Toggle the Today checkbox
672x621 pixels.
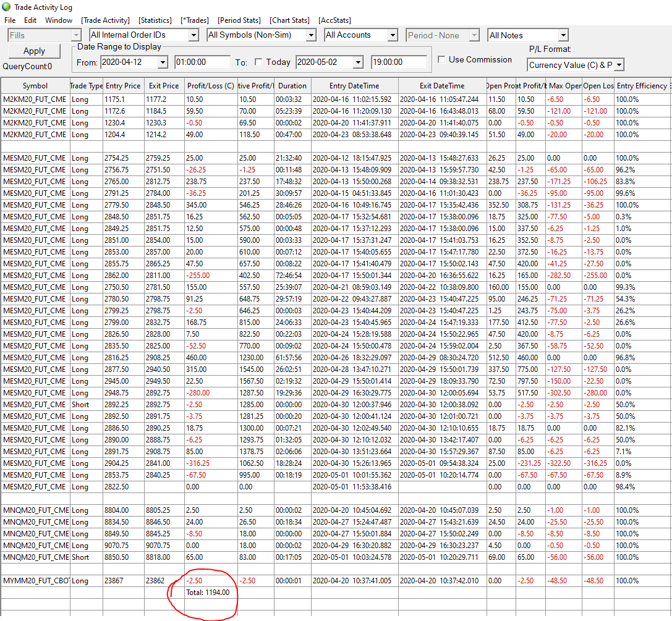(x=258, y=62)
